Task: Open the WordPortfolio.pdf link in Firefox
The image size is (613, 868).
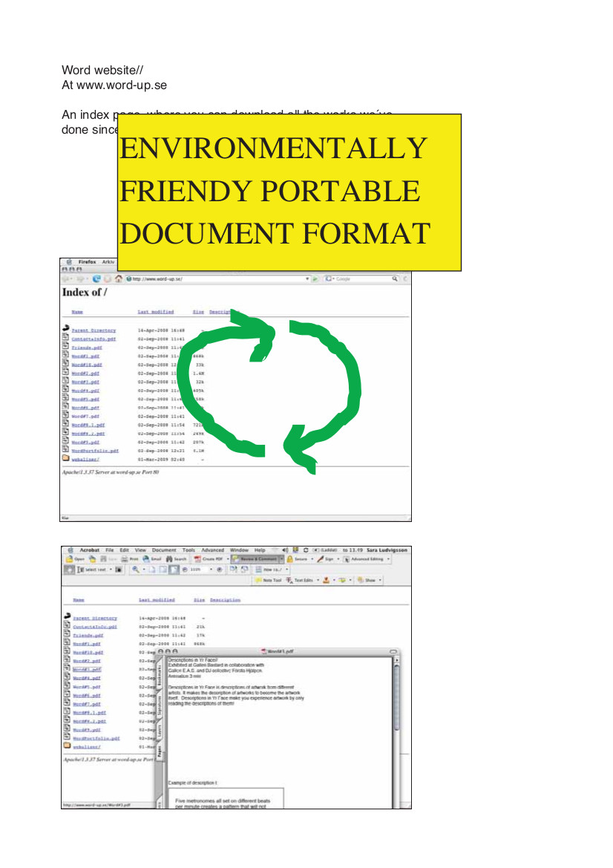Action: click(94, 451)
